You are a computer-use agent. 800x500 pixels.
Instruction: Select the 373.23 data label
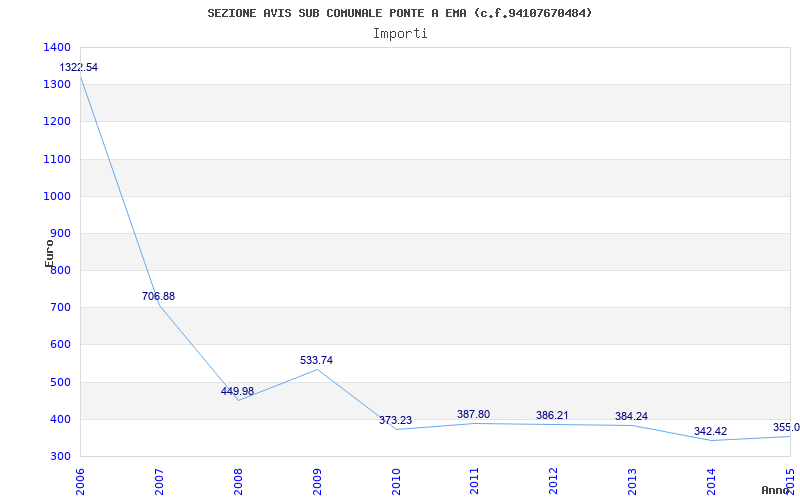(x=395, y=420)
